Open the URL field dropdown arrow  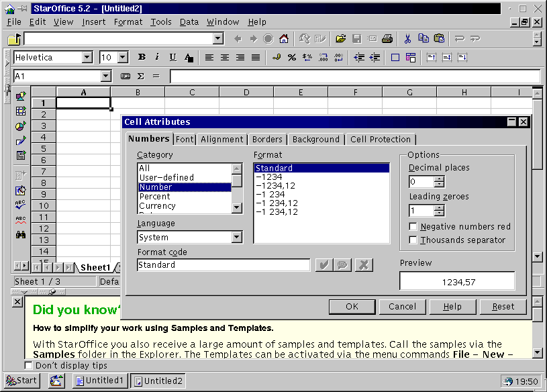(x=218, y=38)
